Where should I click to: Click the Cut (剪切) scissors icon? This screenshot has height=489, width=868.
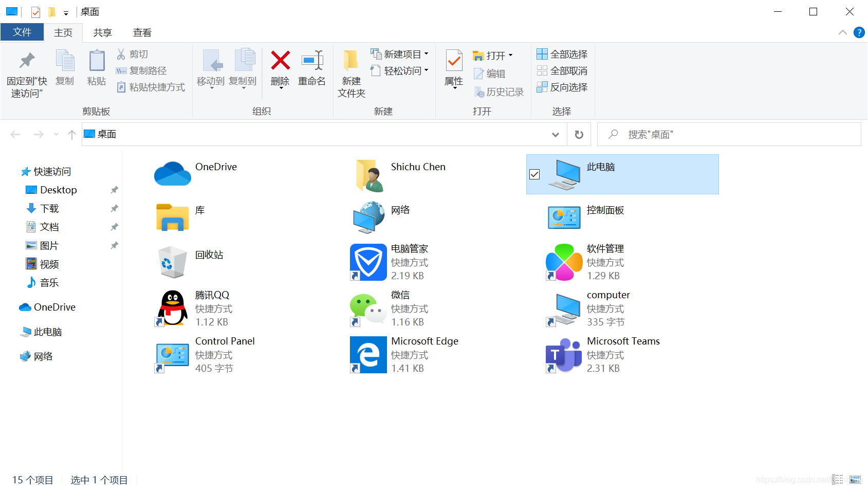click(121, 54)
